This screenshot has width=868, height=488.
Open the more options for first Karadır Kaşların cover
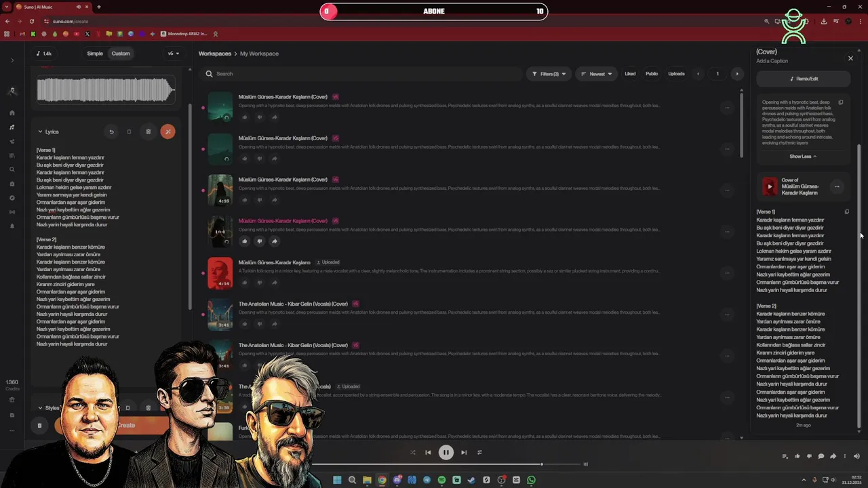point(727,107)
